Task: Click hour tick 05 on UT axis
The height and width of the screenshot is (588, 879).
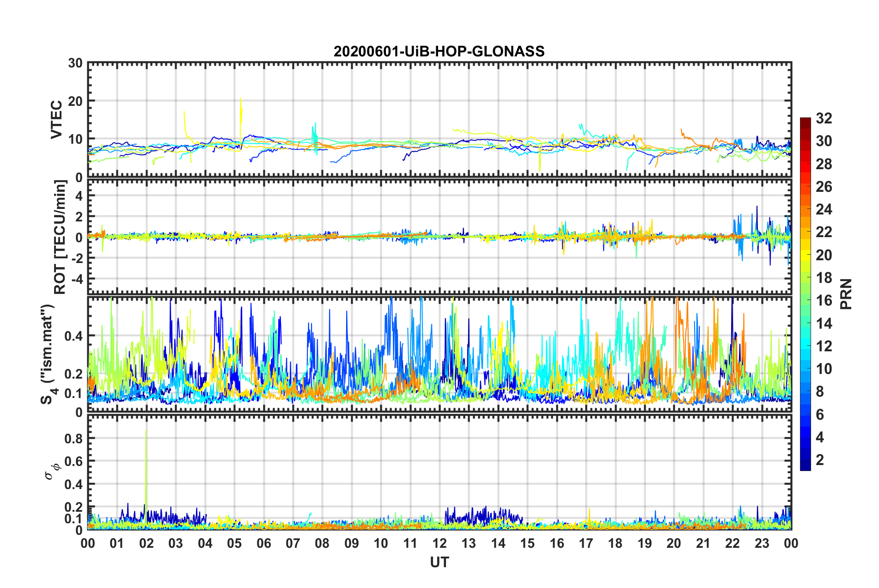Action: click(234, 543)
